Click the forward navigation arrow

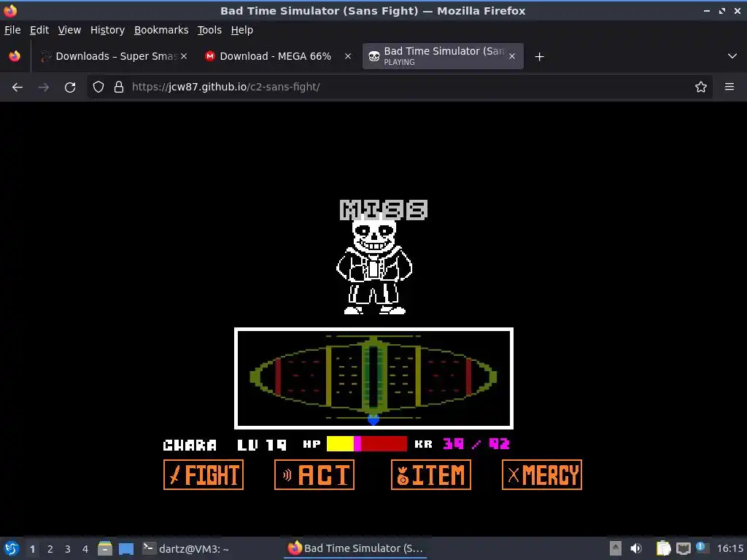tap(43, 87)
